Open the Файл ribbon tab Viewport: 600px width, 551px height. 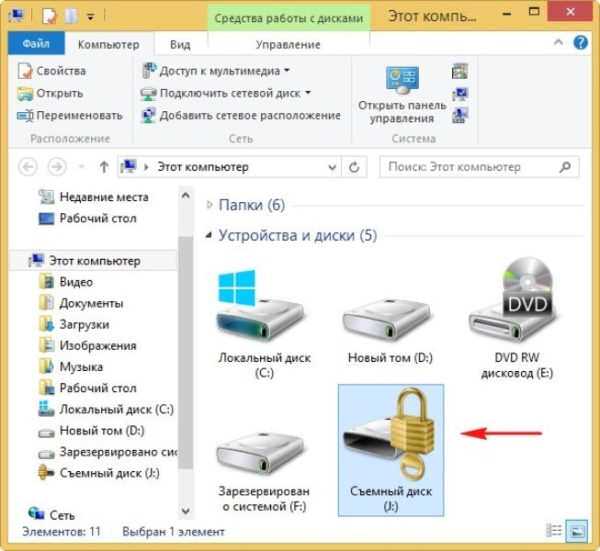coord(36,44)
